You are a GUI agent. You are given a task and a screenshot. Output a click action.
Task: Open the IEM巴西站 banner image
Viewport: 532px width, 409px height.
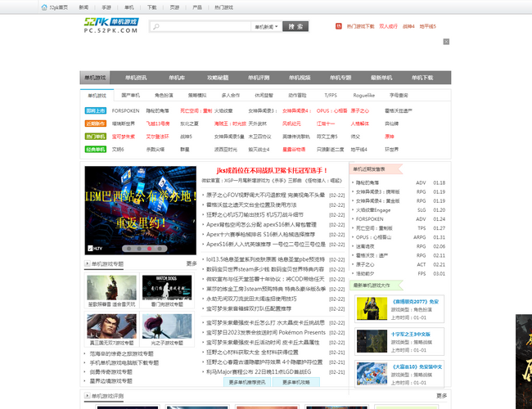141,210
